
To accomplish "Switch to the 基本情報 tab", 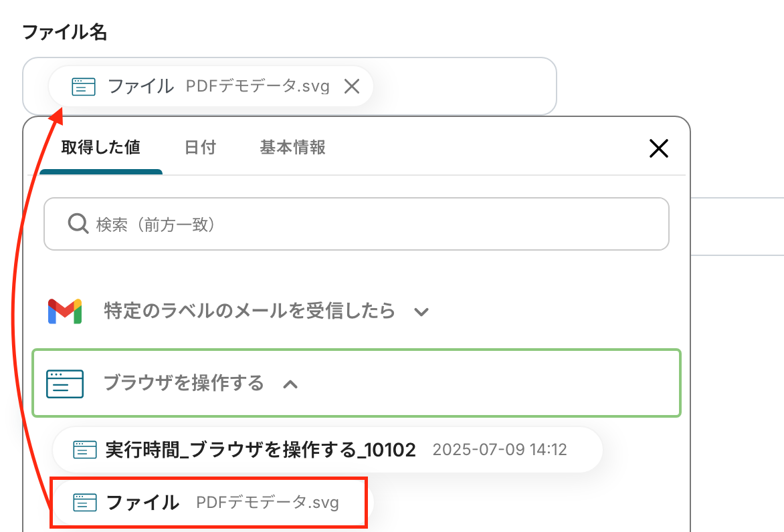I will 292,148.
